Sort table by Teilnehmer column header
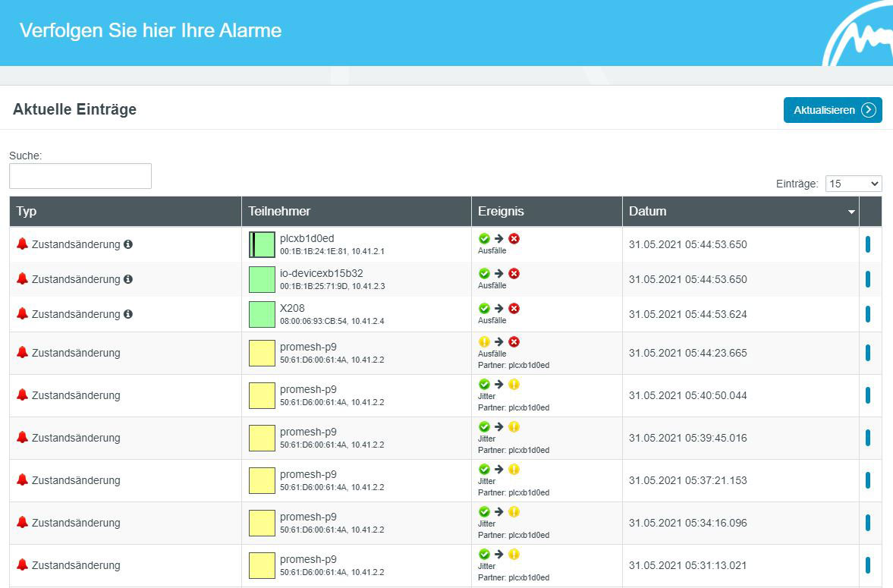The height and width of the screenshot is (588, 893). (x=279, y=212)
